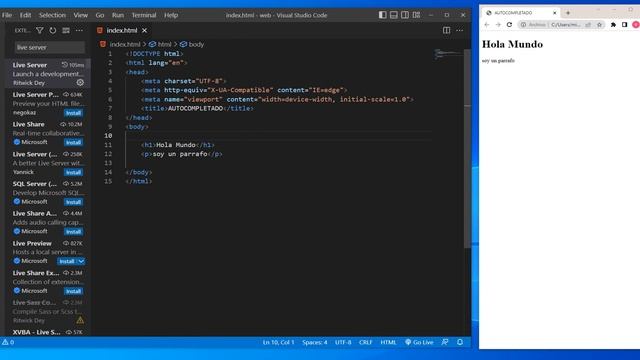Select the Live Sass Compiler entry
The image size is (640, 360).
48,311
